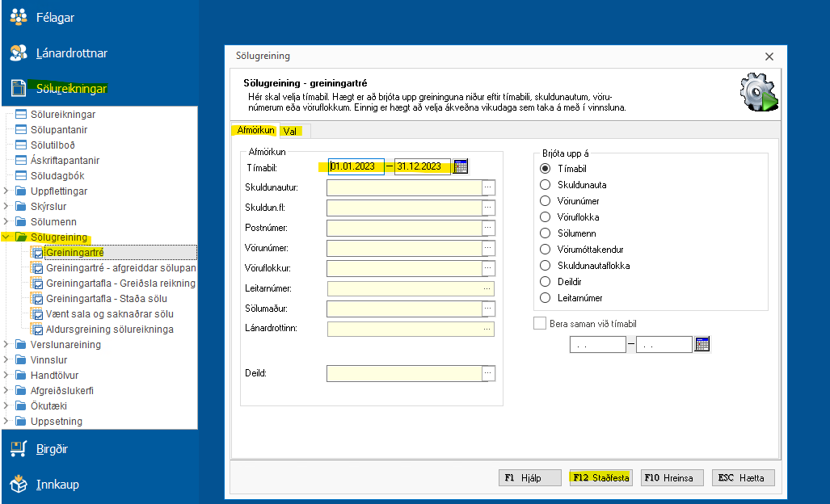The width and height of the screenshot is (830, 504).
Task: Open the Afmörkun tab
Action: 253,130
